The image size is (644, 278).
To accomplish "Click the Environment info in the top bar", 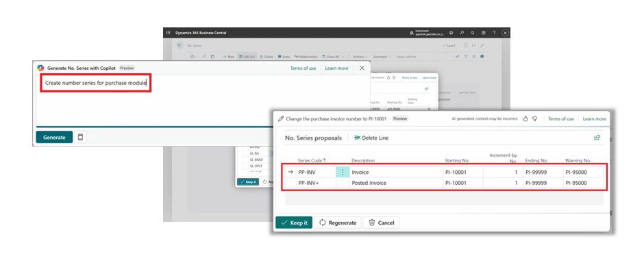I will click(x=428, y=33).
